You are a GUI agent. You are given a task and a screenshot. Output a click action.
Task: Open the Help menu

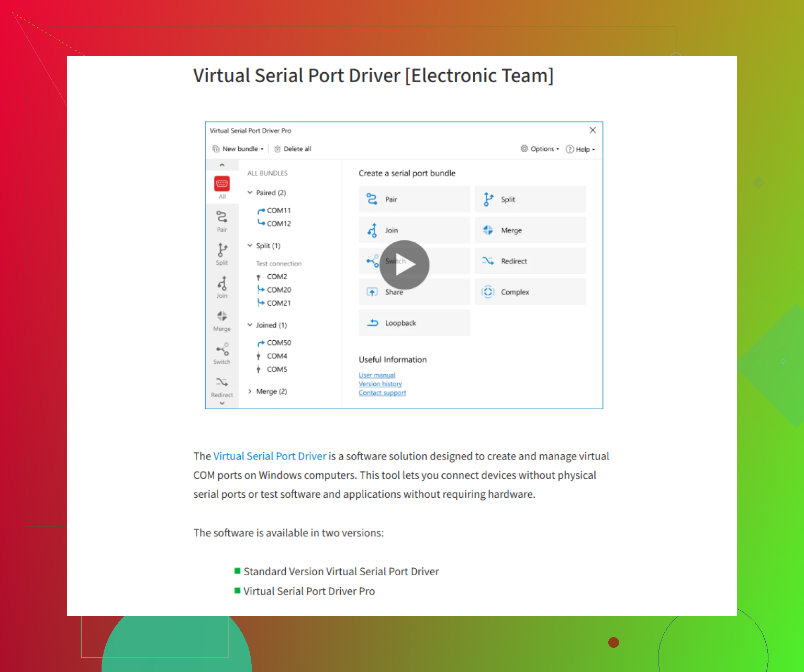pyautogui.click(x=580, y=149)
